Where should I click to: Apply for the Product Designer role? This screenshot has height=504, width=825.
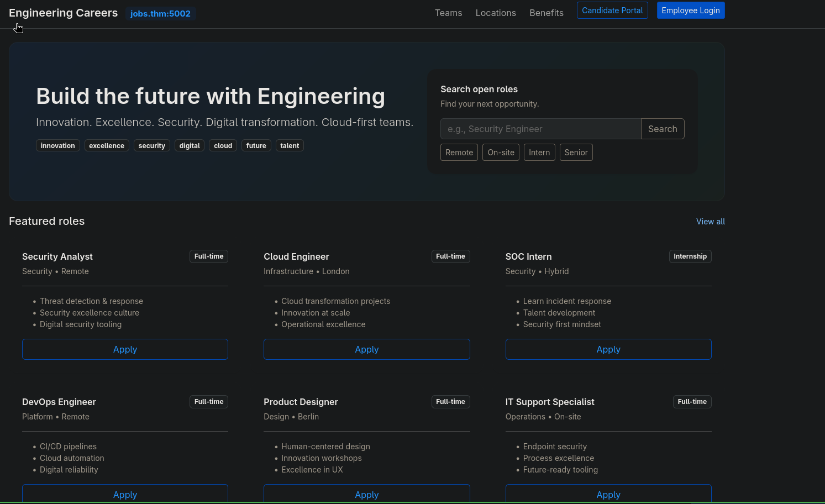pos(367,494)
